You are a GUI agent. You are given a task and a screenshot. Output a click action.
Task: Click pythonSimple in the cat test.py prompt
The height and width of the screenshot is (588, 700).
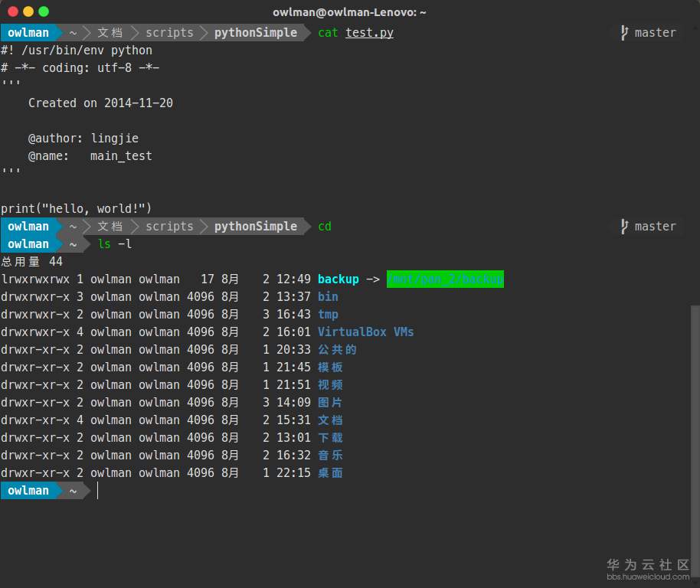pyautogui.click(x=255, y=33)
